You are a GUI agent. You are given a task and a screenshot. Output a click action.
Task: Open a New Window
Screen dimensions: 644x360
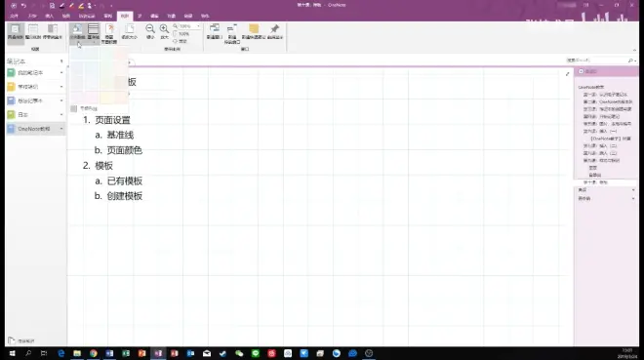pyautogui.click(x=214, y=31)
